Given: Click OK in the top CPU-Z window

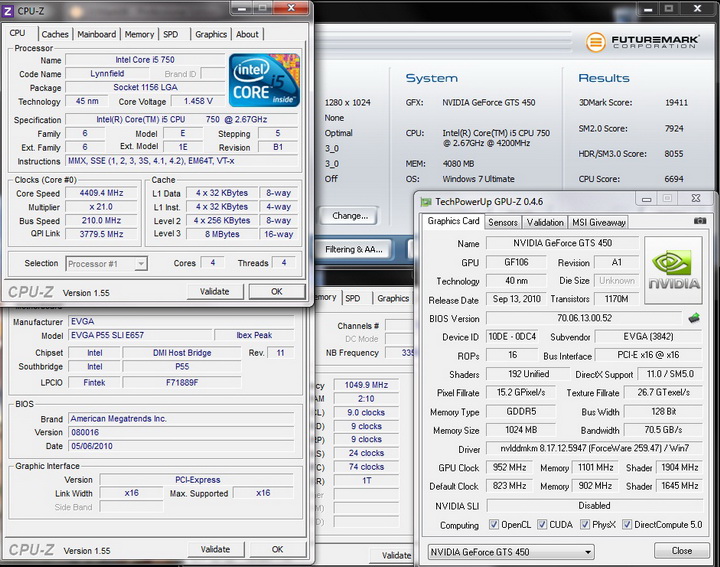Looking at the screenshot, I should point(277,292).
